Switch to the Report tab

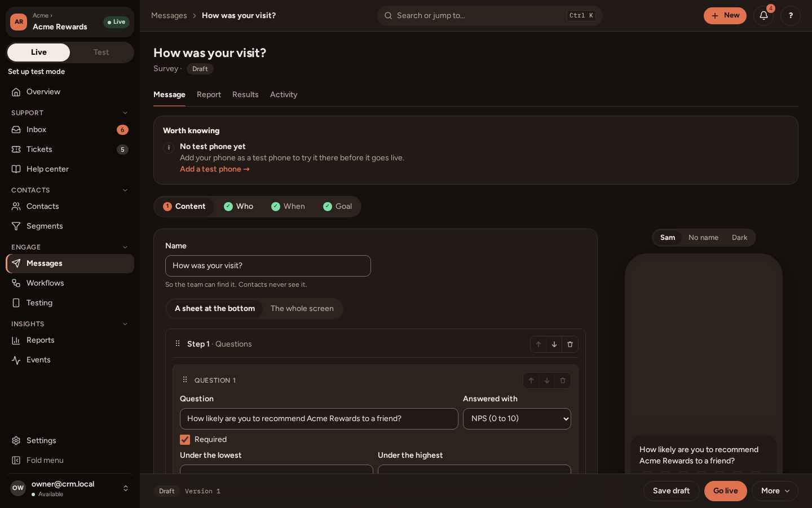click(209, 95)
